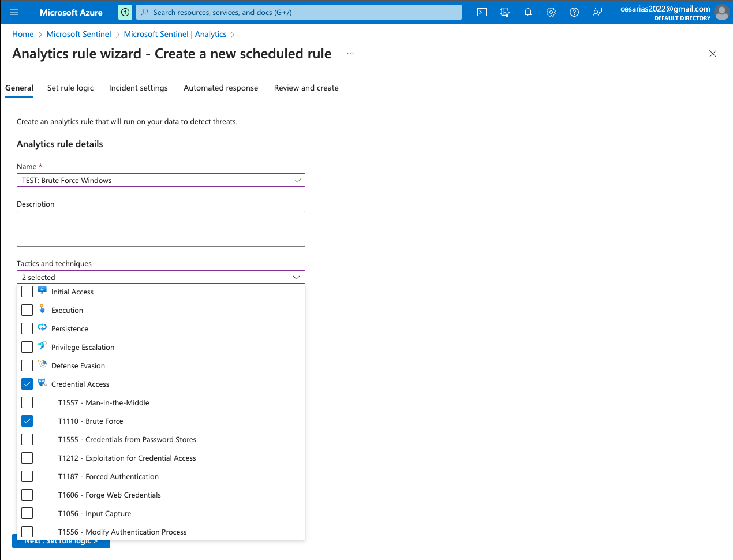Screen dimensions: 733x560
Task: Click into the Name field
Action: coord(161,180)
